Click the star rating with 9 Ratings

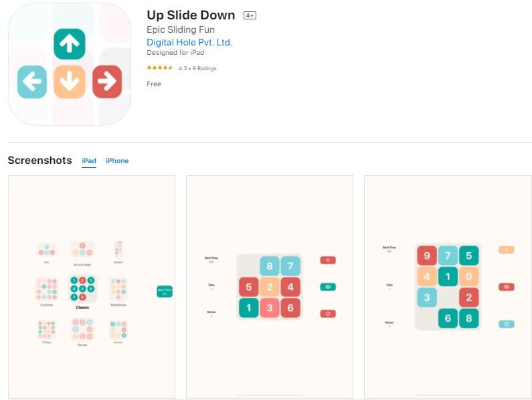pyautogui.click(x=181, y=68)
